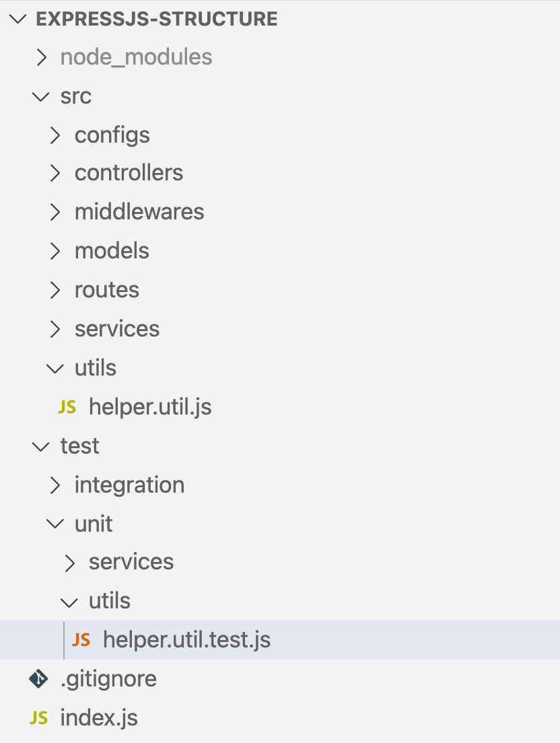Image resolution: width=560 pixels, height=743 pixels.
Task: Click the JS icon beside helper.util.test.js
Action: 82,640
